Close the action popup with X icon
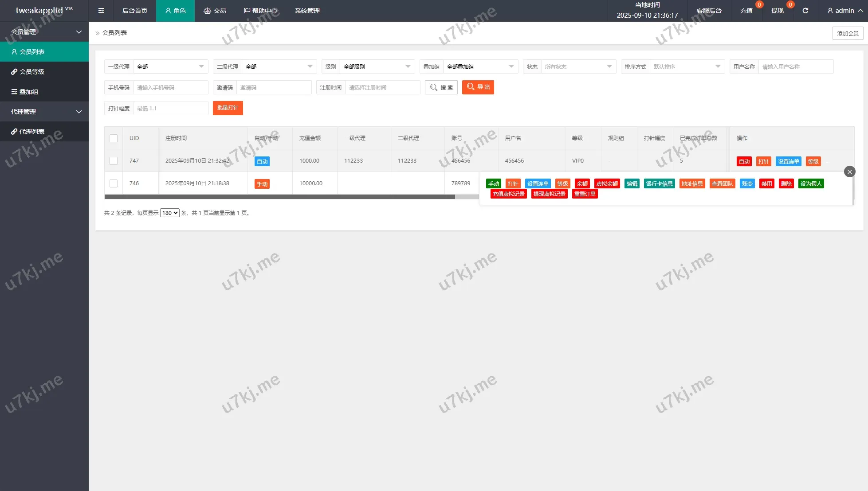Viewport: 868px width, 491px height. click(849, 171)
